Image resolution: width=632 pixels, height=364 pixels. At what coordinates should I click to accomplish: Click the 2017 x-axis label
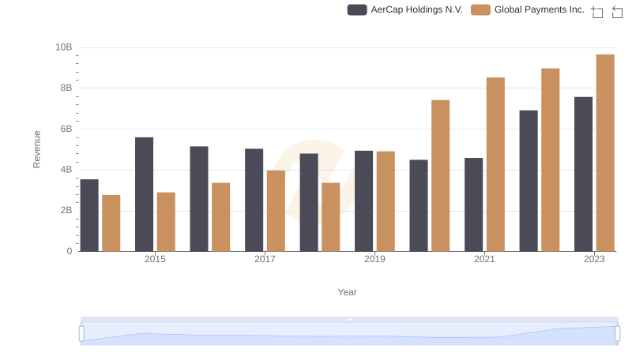point(265,259)
